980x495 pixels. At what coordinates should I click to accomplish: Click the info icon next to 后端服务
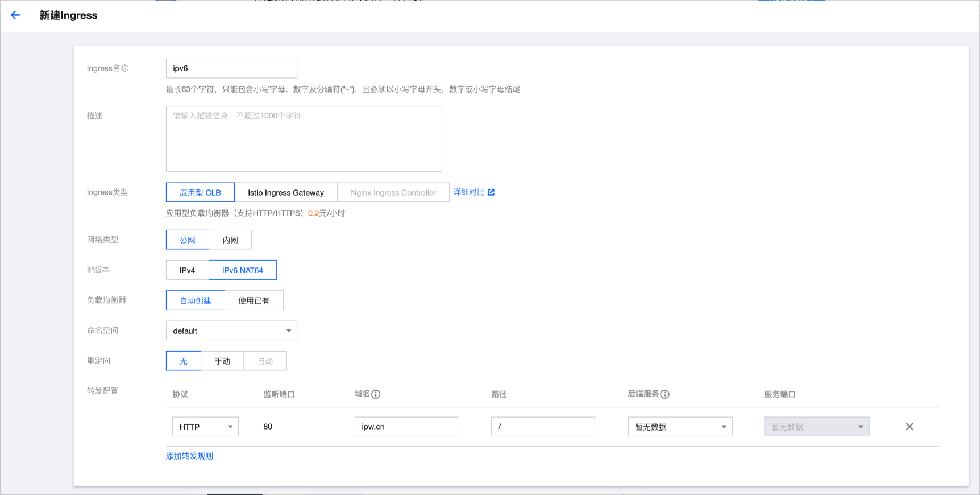(x=665, y=394)
